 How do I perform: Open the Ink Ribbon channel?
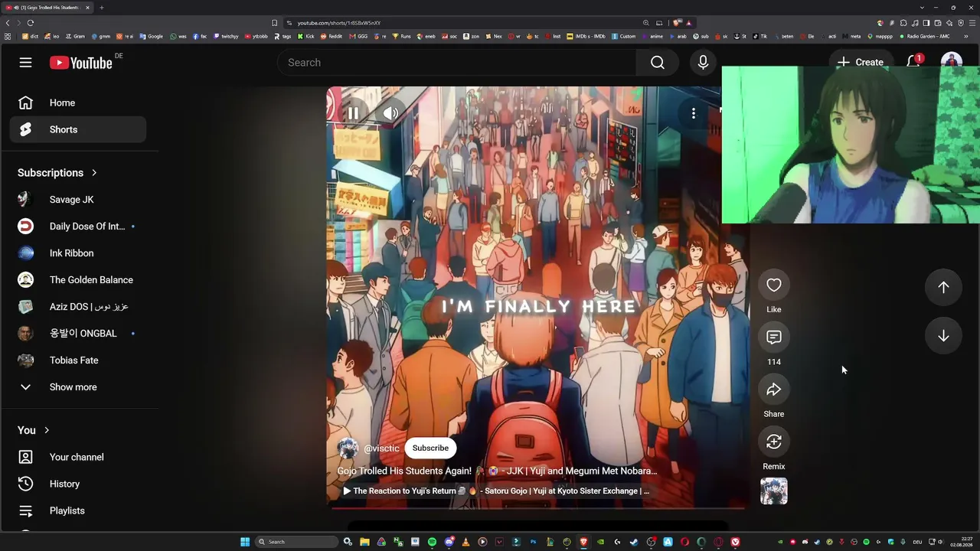(78, 253)
